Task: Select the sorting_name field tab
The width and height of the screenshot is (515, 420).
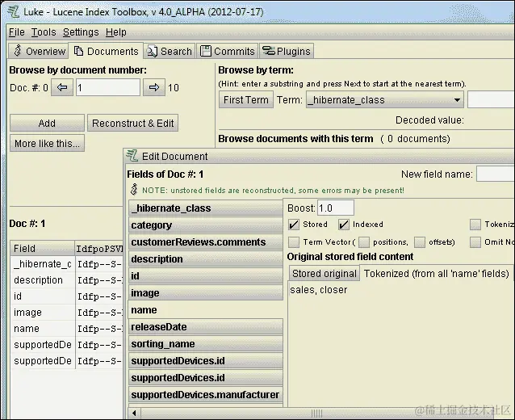Action: click(x=206, y=344)
